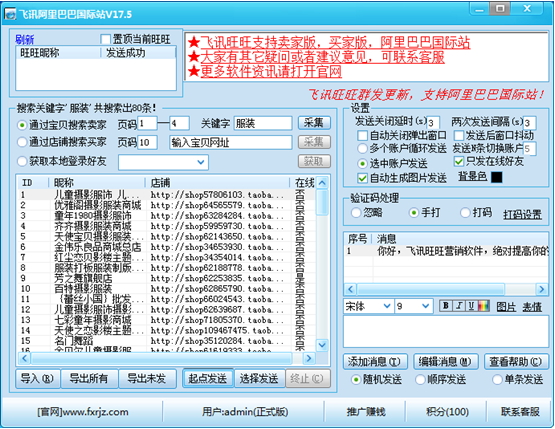Click the Bold formatting icon
555x429 pixels.
(x=446, y=305)
